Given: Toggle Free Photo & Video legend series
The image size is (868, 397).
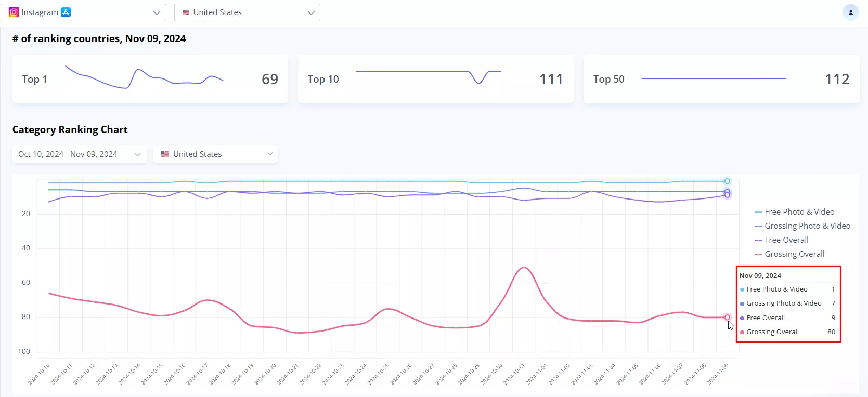Looking at the screenshot, I should (799, 212).
